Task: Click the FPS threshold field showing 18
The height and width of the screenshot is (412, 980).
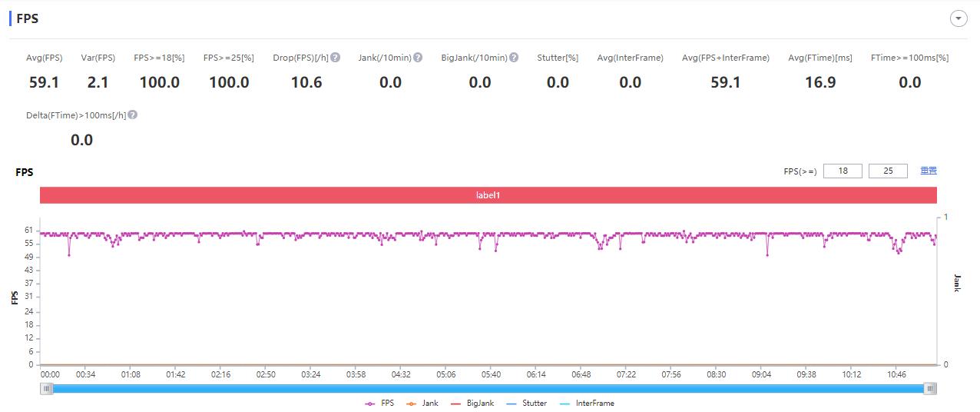Action: coord(843,171)
